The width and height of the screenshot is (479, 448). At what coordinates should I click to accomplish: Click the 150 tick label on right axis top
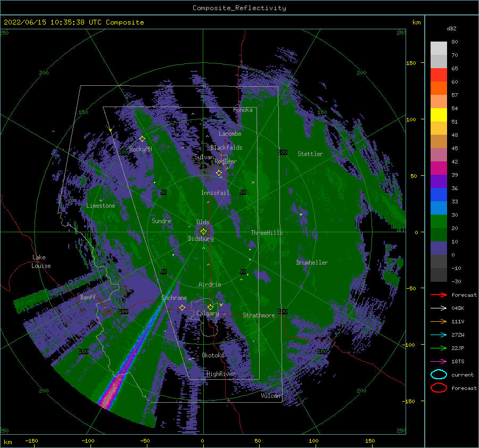(x=411, y=63)
